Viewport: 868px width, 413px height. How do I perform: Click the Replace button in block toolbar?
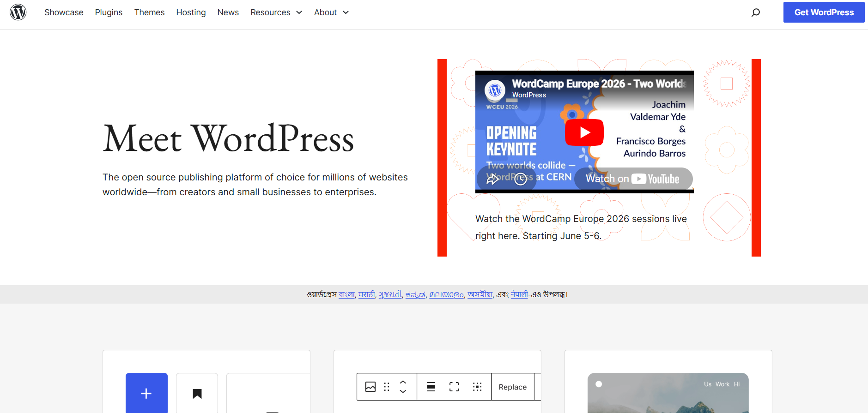(513, 387)
